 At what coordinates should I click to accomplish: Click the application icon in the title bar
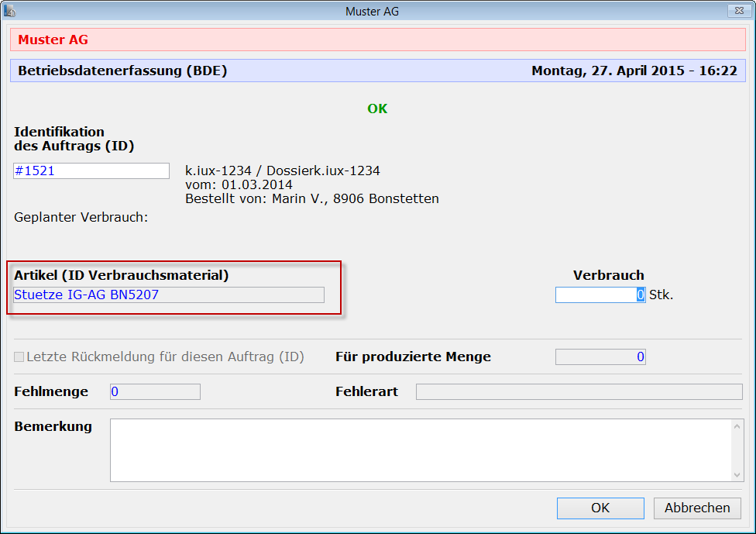(x=10, y=11)
